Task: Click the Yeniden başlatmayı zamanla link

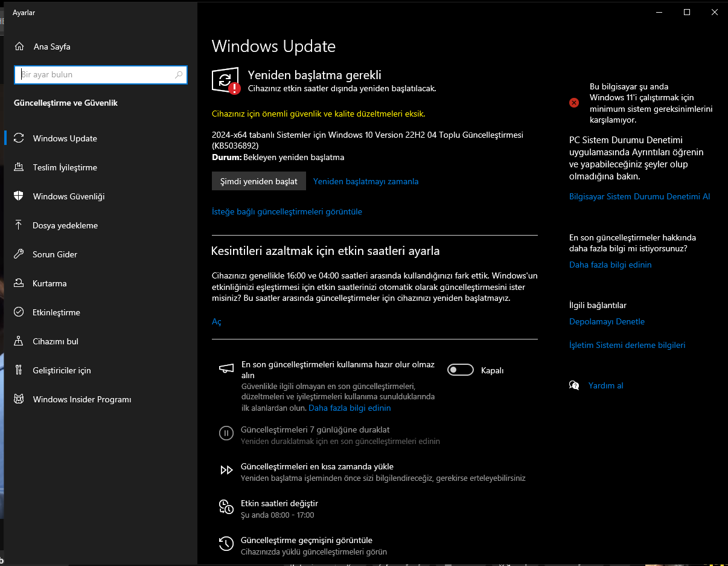Action: 366,181
